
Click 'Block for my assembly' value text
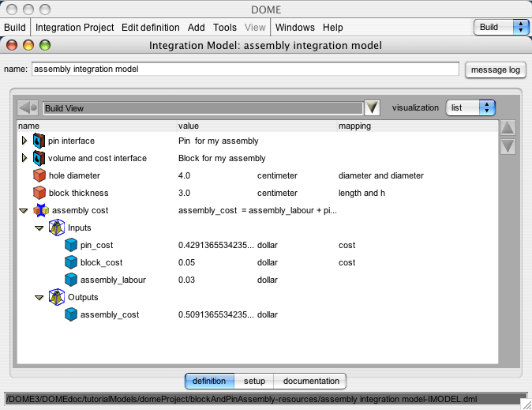pyautogui.click(x=222, y=158)
